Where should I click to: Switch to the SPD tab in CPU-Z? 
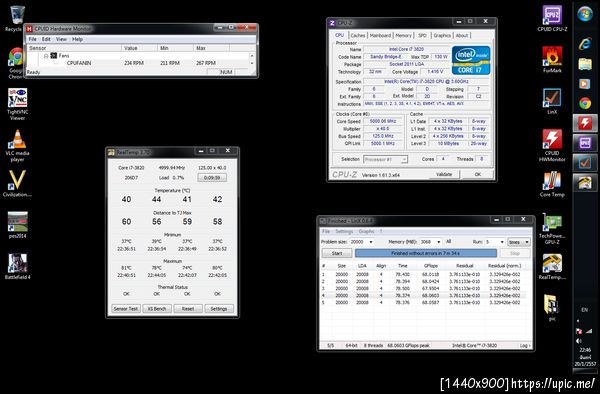[x=422, y=35]
